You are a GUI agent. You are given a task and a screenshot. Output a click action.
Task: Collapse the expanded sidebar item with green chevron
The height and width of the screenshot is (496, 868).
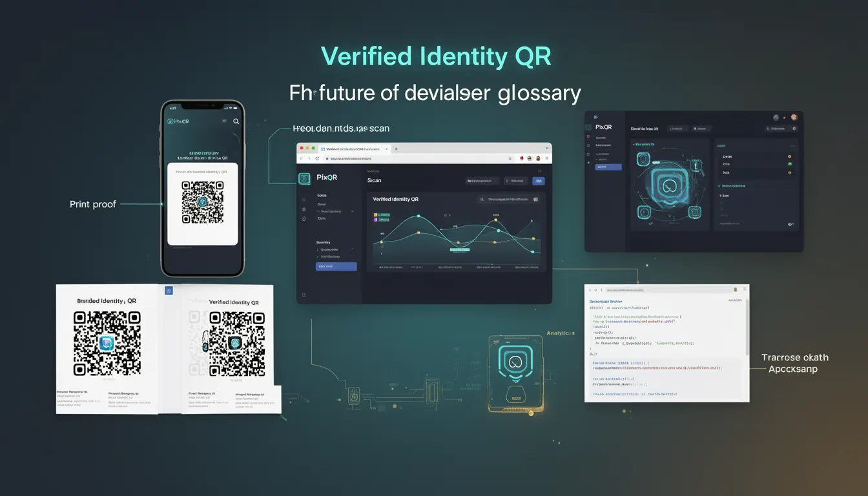coord(352,211)
